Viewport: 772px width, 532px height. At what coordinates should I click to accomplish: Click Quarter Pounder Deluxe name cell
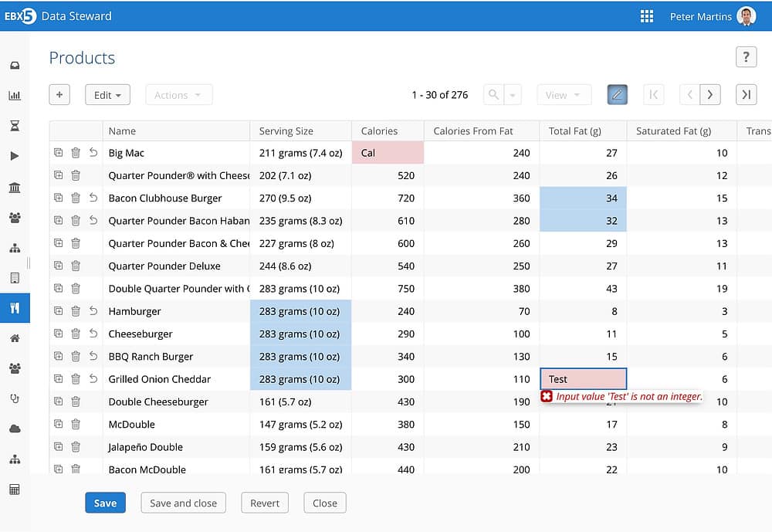tap(176, 266)
